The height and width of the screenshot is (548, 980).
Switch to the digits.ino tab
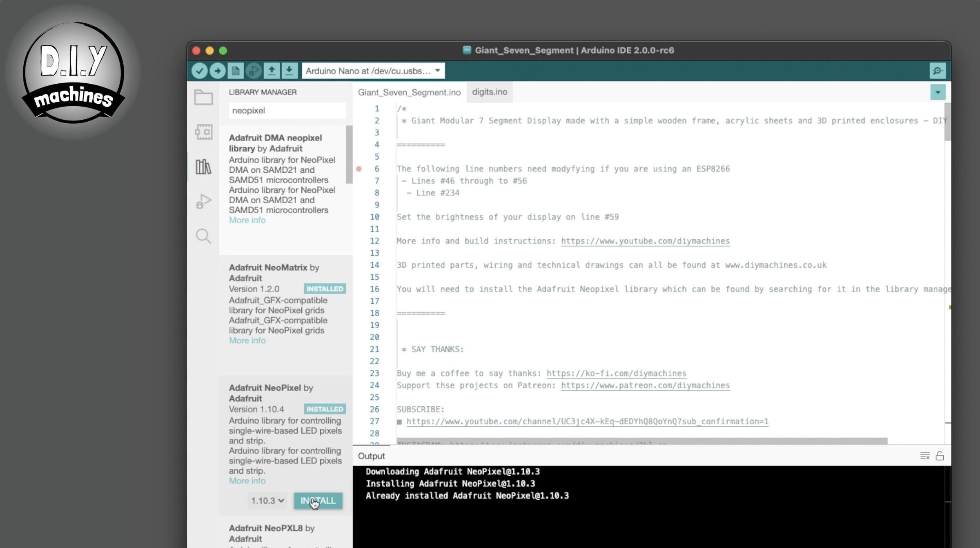(489, 92)
